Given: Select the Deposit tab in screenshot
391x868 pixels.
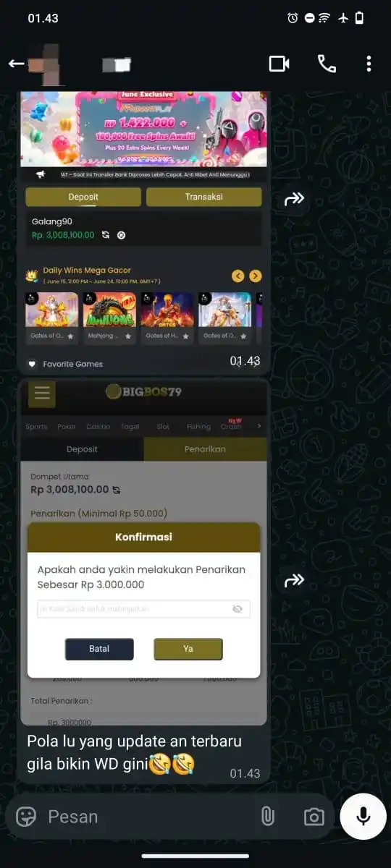Looking at the screenshot, I should coord(83,448).
